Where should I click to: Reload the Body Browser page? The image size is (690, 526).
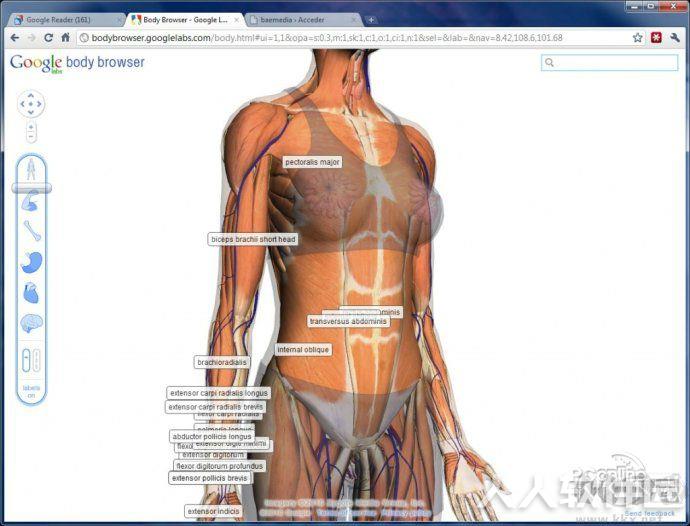pos(48,38)
